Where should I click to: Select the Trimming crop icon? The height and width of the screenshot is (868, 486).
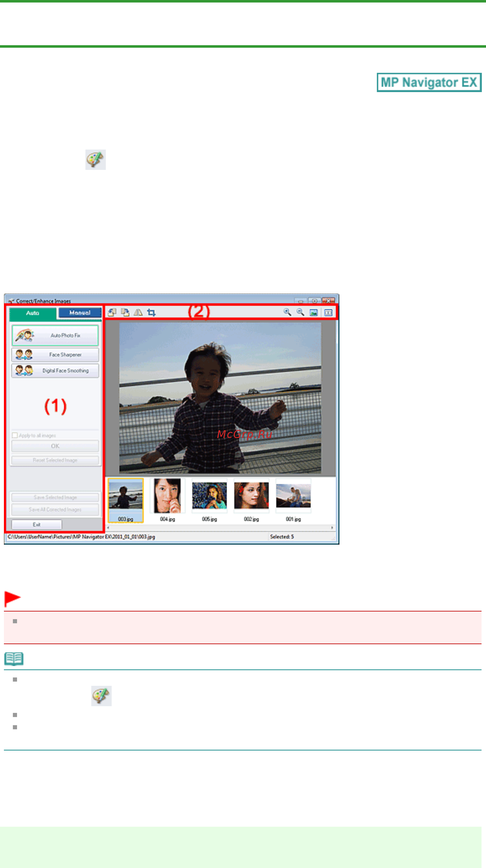(x=151, y=312)
